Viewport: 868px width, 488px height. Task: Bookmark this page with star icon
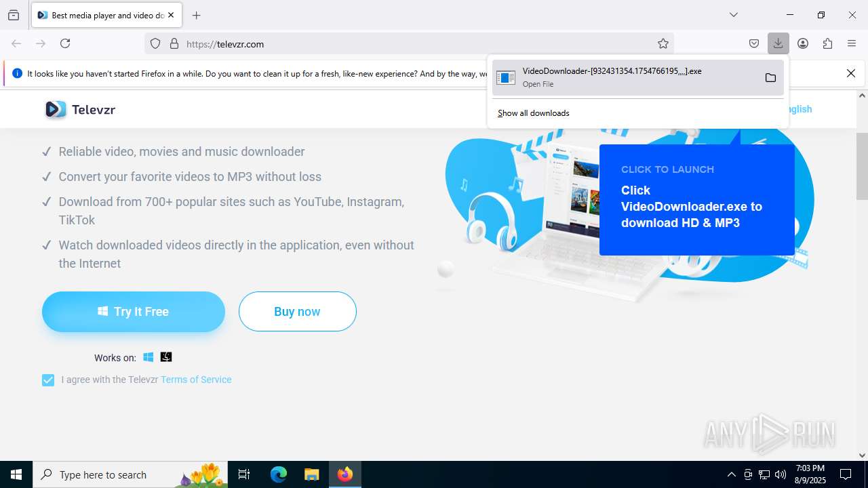[663, 43]
